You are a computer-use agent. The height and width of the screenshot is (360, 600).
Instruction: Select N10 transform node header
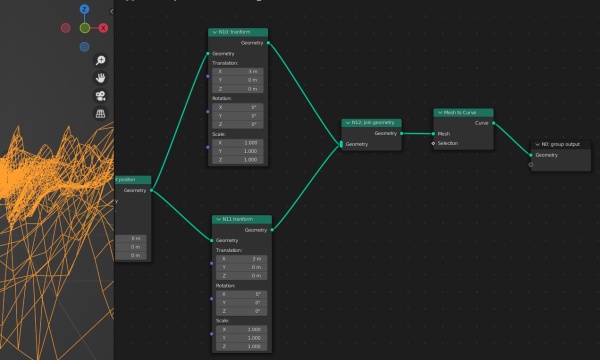click(238, 32)
